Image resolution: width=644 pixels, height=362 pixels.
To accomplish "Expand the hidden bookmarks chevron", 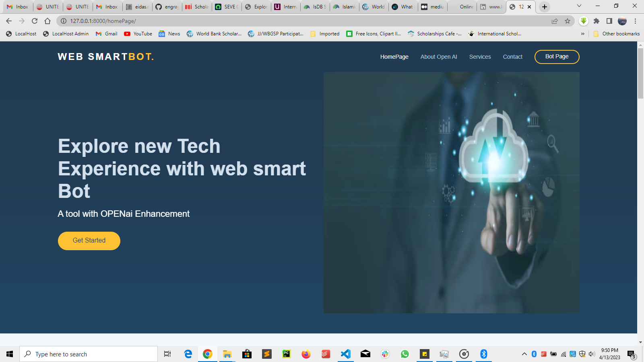I will pyautogui.click(x=583, y=34).
